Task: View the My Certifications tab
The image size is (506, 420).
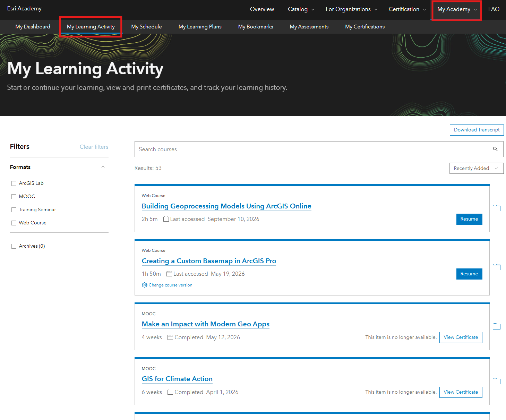Action: (x=365, y=27)
